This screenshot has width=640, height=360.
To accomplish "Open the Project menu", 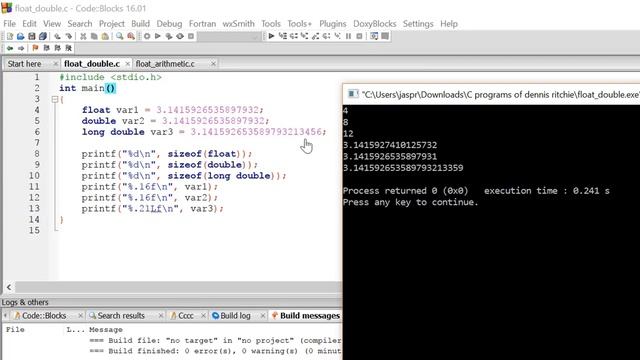I will pyautogui.click(x=111, y=24).
